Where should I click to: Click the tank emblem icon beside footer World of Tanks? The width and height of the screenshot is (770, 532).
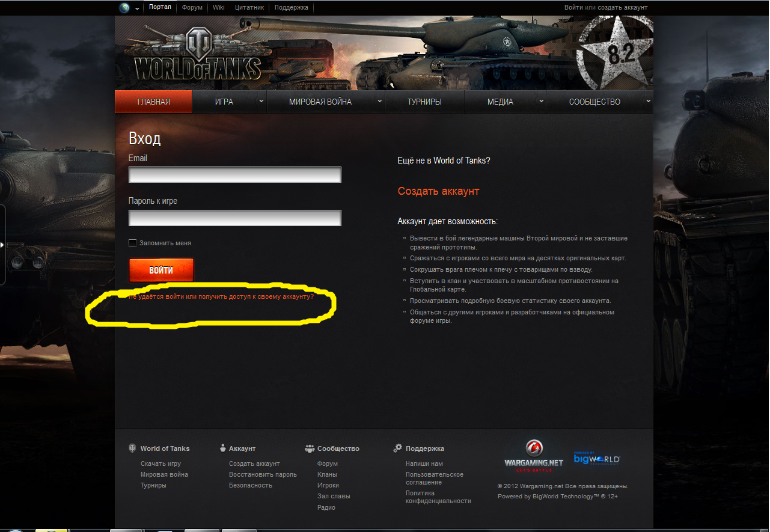(132, 448)
